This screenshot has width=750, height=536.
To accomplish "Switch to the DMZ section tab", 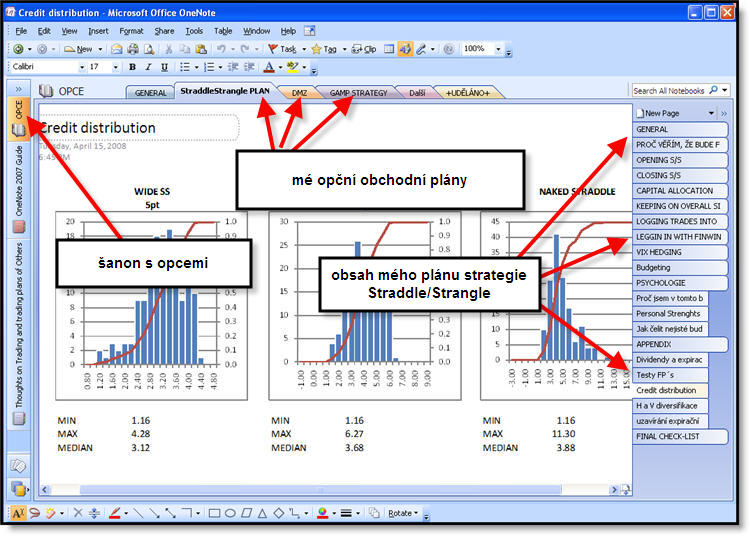I will pos(299,93).
